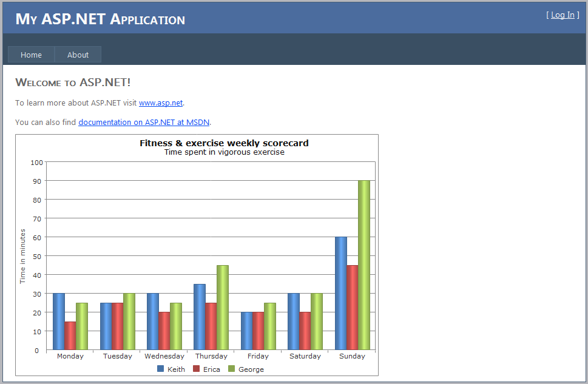
Task: Visit the www.asp.net link
Action: [161, 103]
